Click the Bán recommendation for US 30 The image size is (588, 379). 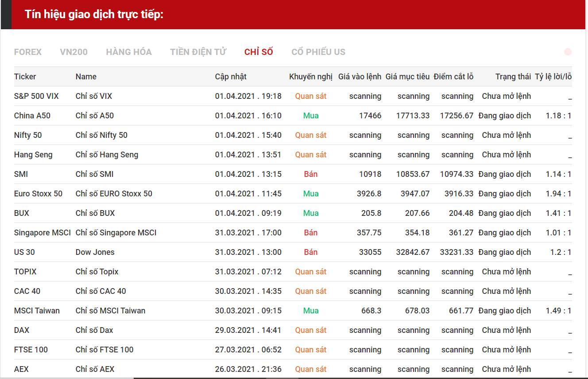[x=311, y=252]
